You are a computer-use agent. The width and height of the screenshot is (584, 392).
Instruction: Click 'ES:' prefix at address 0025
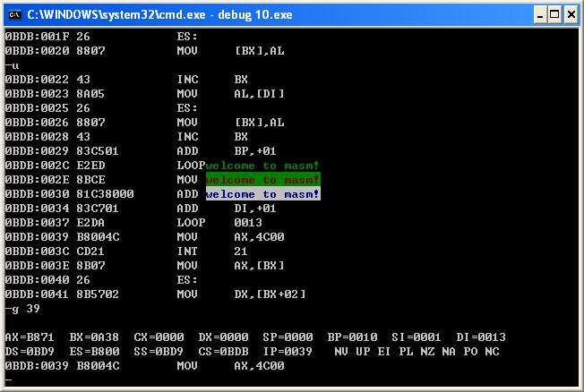point(187,108)
